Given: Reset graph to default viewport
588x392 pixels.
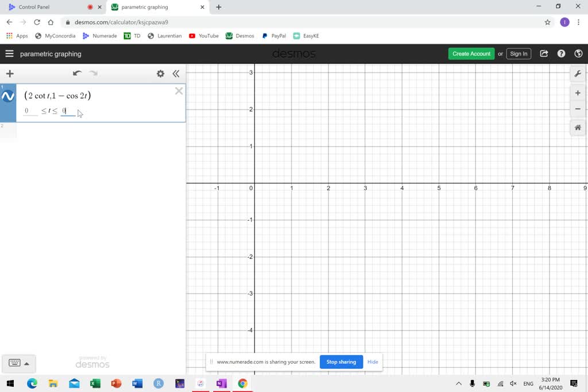Looking at the screenshot, I should tap(578, 128).
